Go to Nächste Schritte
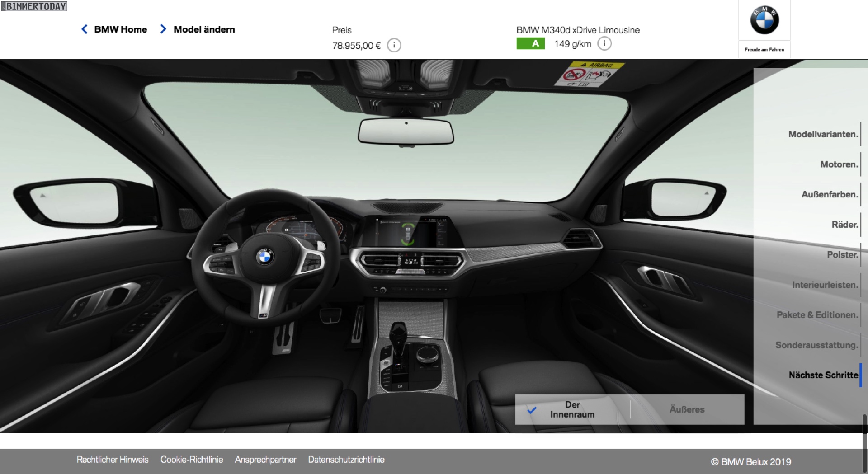Image resolution: width=868 pixels, height=474 pixels. pos(823,375)
